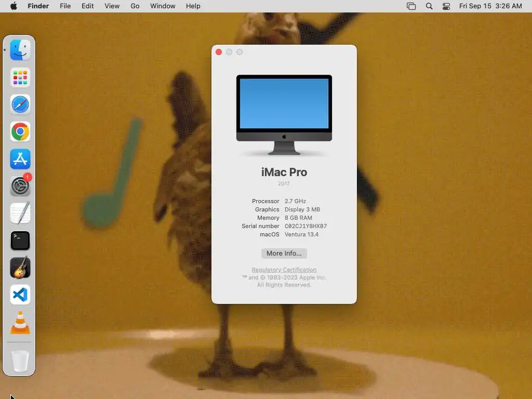Open Finder from the Dock

click(x=20, y=50)
